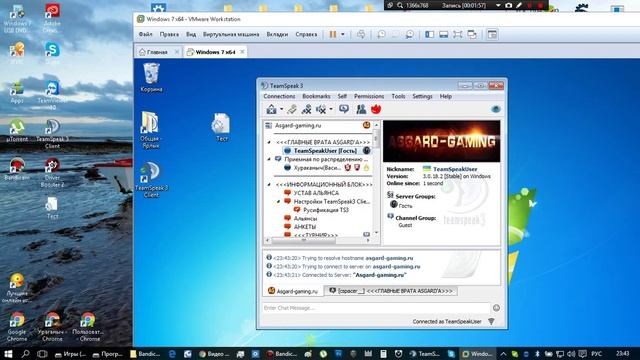The image size is (640, 360).
Task: Click the orange server icon beside Asgard-gaming.ru
Action: point(366,125)
